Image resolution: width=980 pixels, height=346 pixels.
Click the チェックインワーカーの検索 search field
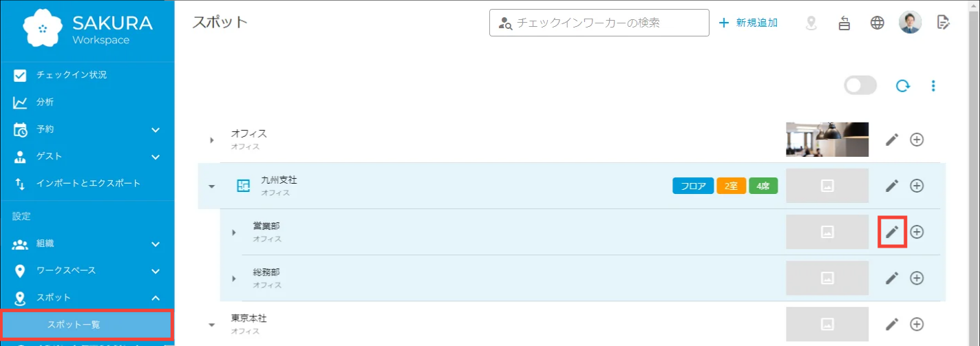coord(606,23)
